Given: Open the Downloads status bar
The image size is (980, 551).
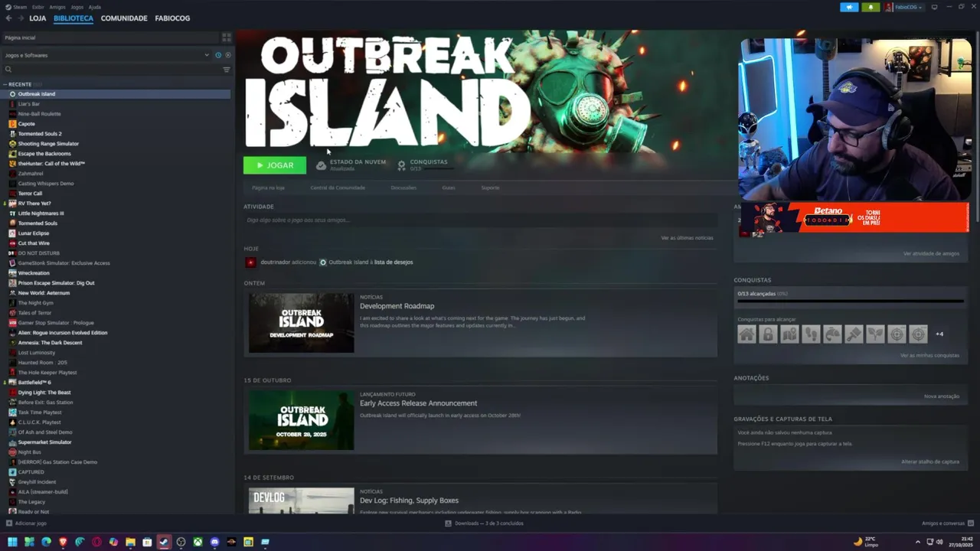Looking at the screenshot, I should pos(485,523).
